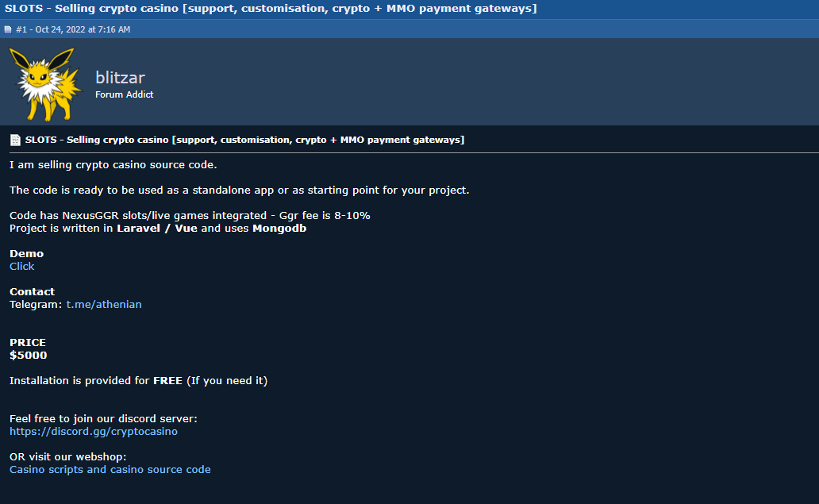This screenshot has width=819, height=504.
Task: Click the line mentioning NexusGGR slots
Action: coord(190,216)
